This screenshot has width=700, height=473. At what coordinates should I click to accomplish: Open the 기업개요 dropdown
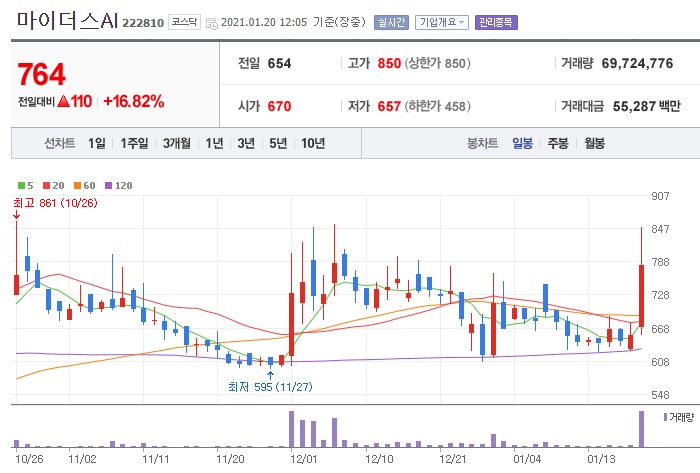coord(442,22)
